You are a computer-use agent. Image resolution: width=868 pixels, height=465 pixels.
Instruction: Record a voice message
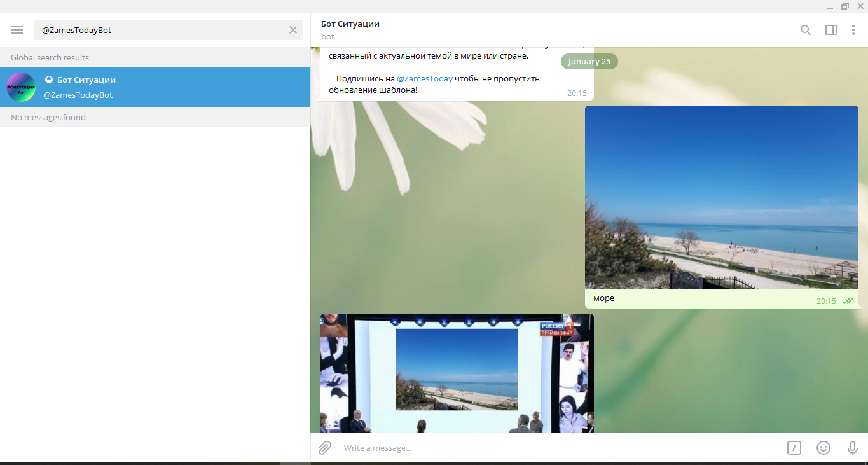pyautogui.click(x=853, y=448)
